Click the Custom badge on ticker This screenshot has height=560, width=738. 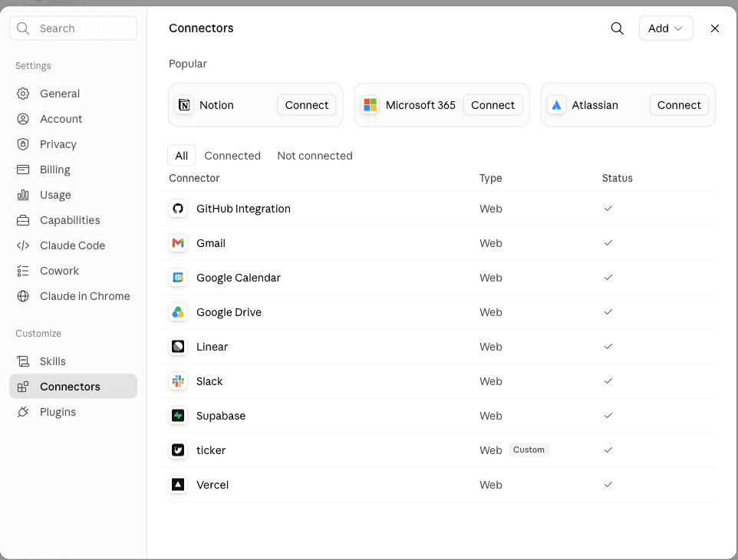pos(529,450)
